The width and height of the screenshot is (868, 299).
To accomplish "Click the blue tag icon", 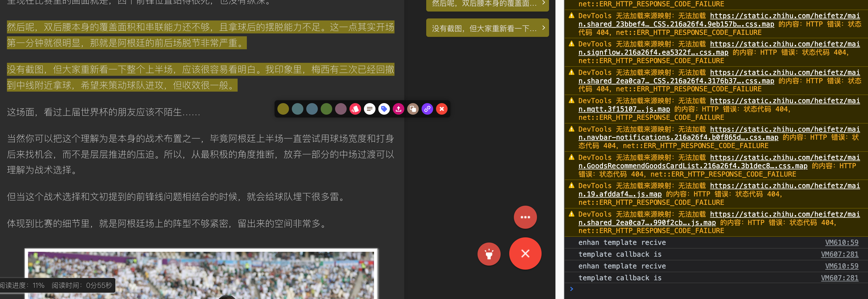I will click(384, 109).
